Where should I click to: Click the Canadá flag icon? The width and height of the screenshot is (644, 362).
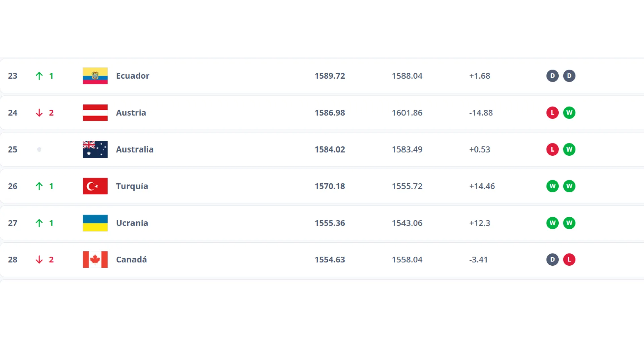(x=95, y=260)
